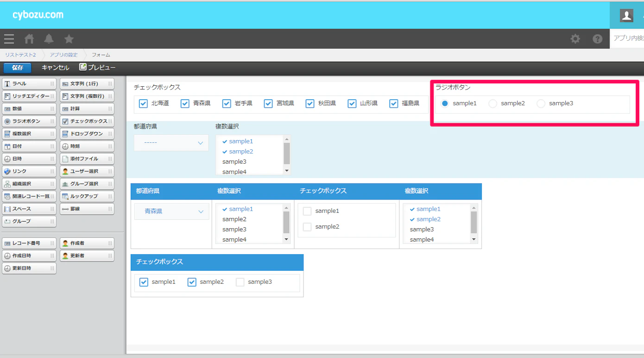Screen dimensions: 644x358
Task: Pick the レコード番号 field from the palette
Action: point(29,243)
